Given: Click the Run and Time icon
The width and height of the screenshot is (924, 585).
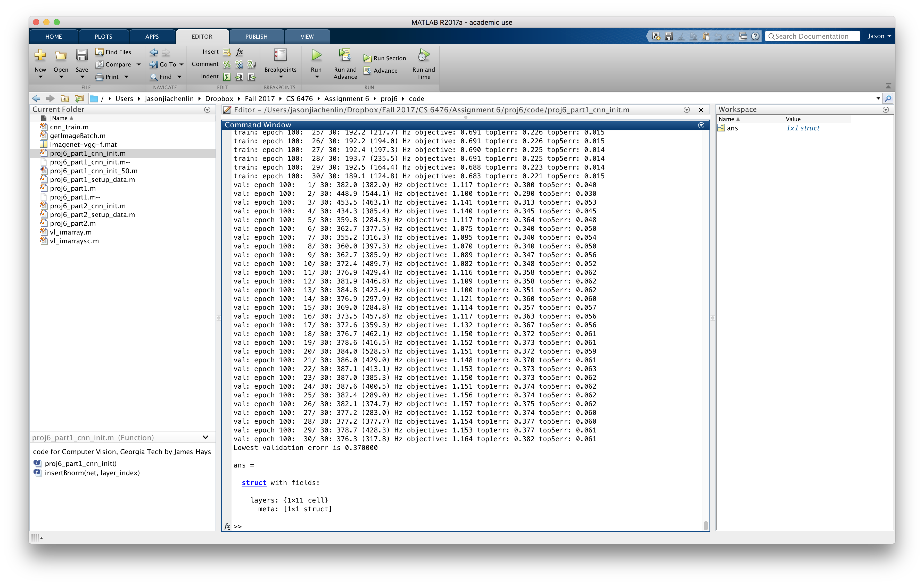Looking at the screenshot, I should (423, 56).
